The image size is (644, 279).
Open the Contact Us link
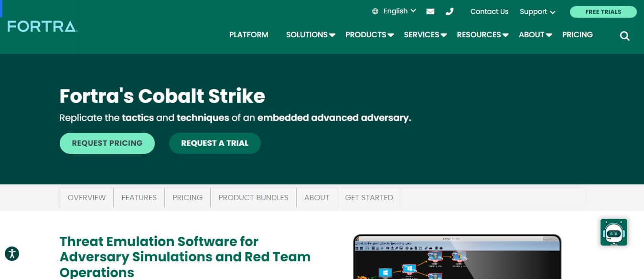pyautogui.click(x=489, y=11)
